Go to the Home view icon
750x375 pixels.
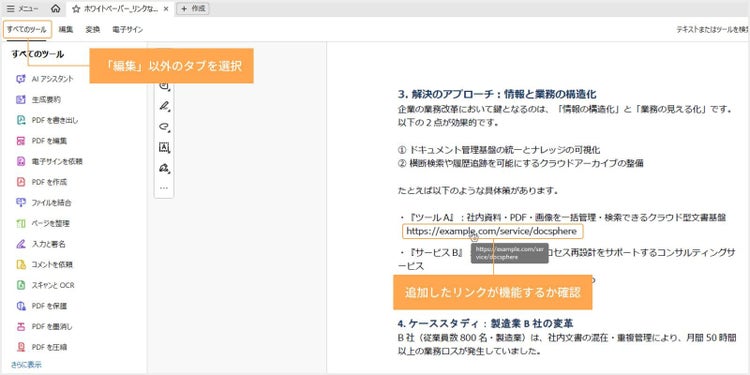(x=55, y=9)
